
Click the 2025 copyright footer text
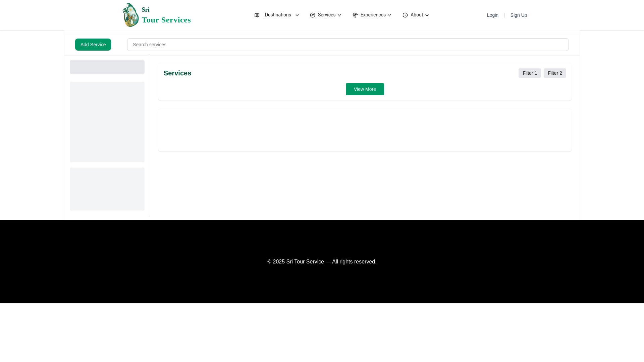322,262
